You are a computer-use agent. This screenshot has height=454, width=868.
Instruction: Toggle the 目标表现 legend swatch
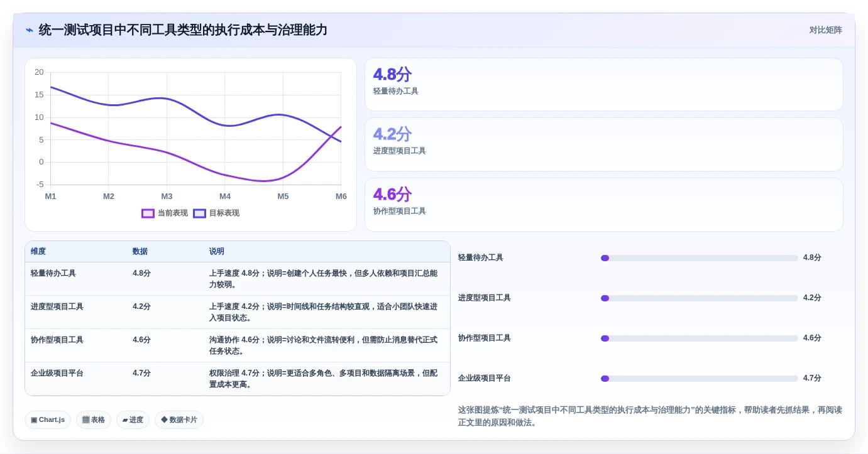199,213
